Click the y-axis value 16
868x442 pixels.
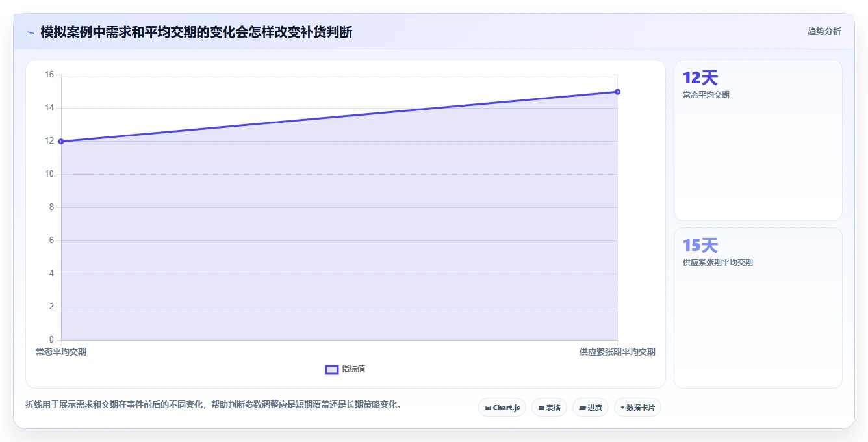click(49, 75)
